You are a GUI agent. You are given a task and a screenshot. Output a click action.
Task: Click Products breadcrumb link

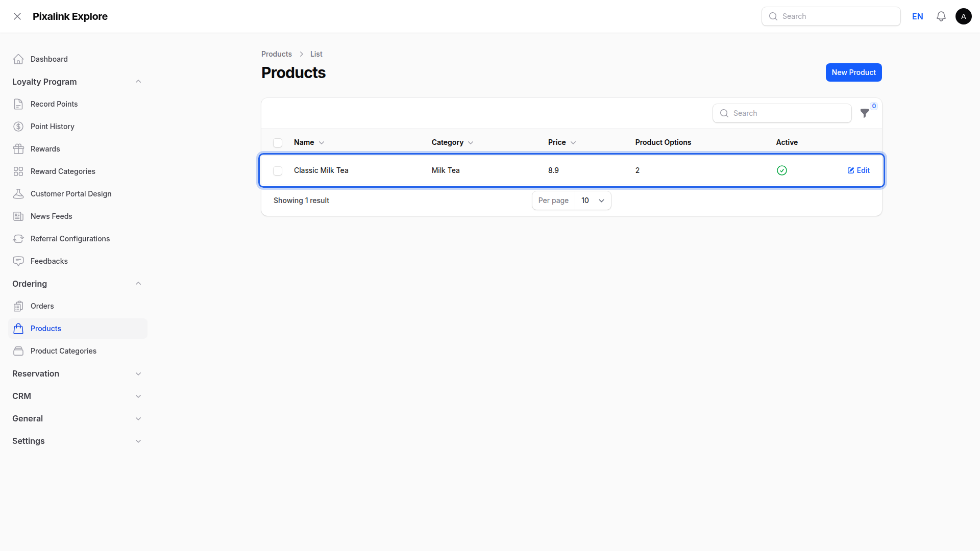[x=276, y=54]
